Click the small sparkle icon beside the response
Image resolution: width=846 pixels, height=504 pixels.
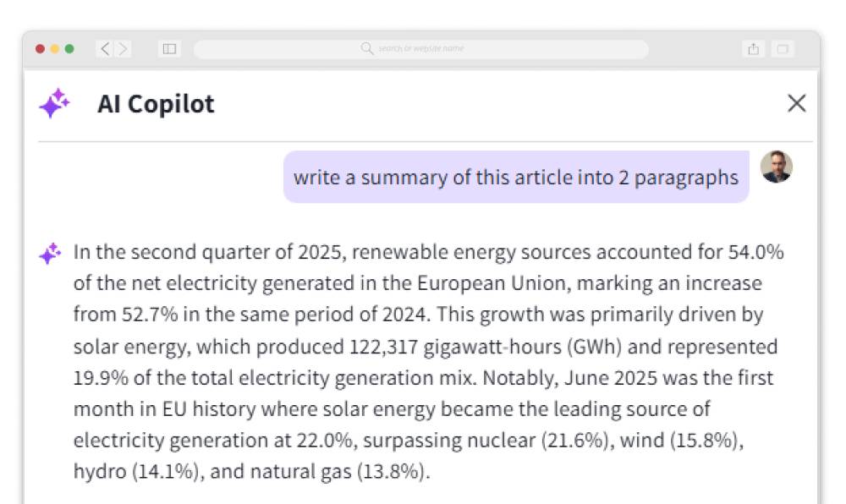(50, 253)
